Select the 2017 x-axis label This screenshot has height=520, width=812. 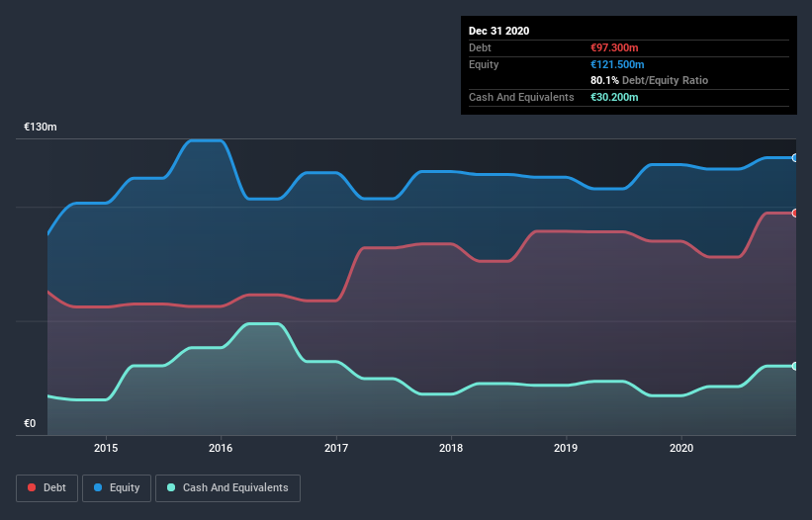pos(336,448)
